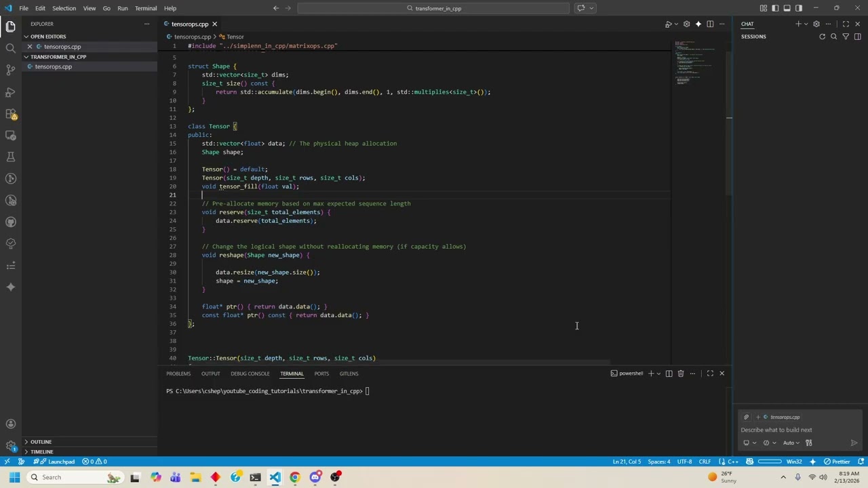Open new chat dropdown arrow
This screenshot has height=488, width=868.
806,24
